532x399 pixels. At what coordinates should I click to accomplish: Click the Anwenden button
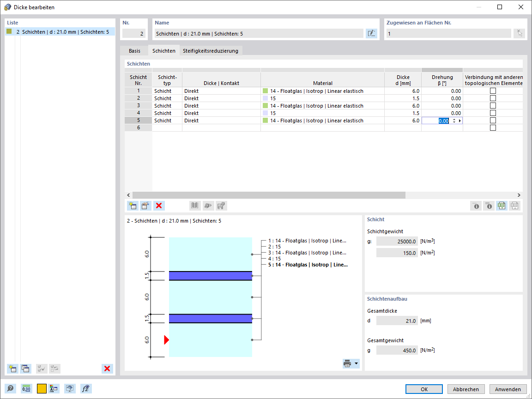click(508, 389)
